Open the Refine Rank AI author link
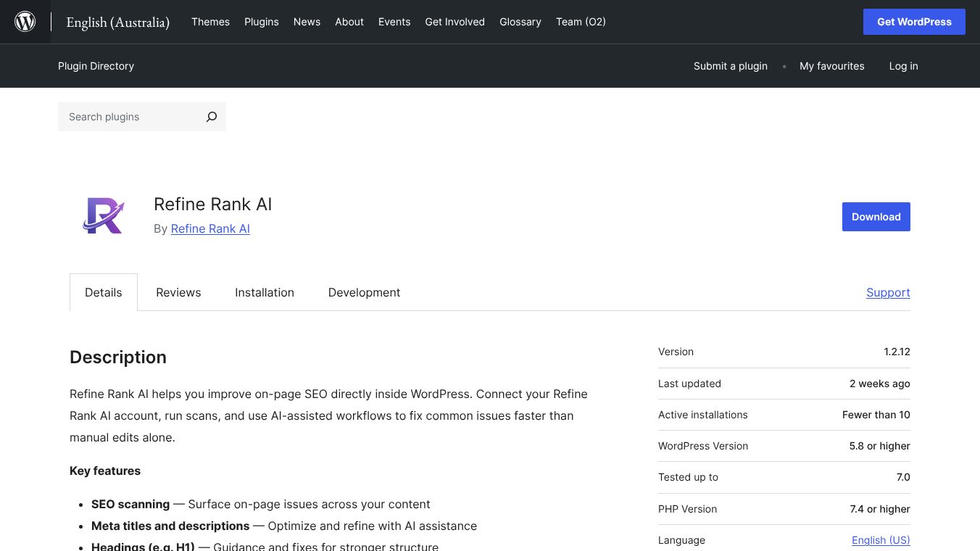Viewport: 980px width, 551px height. pos(210,228)
